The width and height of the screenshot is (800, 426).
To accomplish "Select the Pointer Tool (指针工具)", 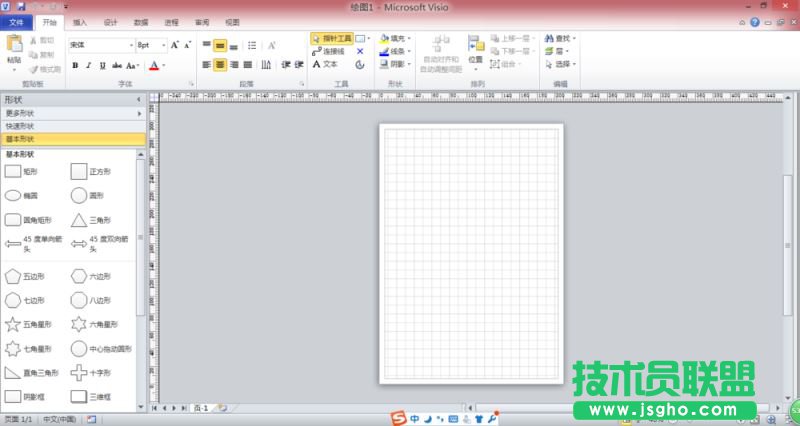I will click(x=332, y=38).
